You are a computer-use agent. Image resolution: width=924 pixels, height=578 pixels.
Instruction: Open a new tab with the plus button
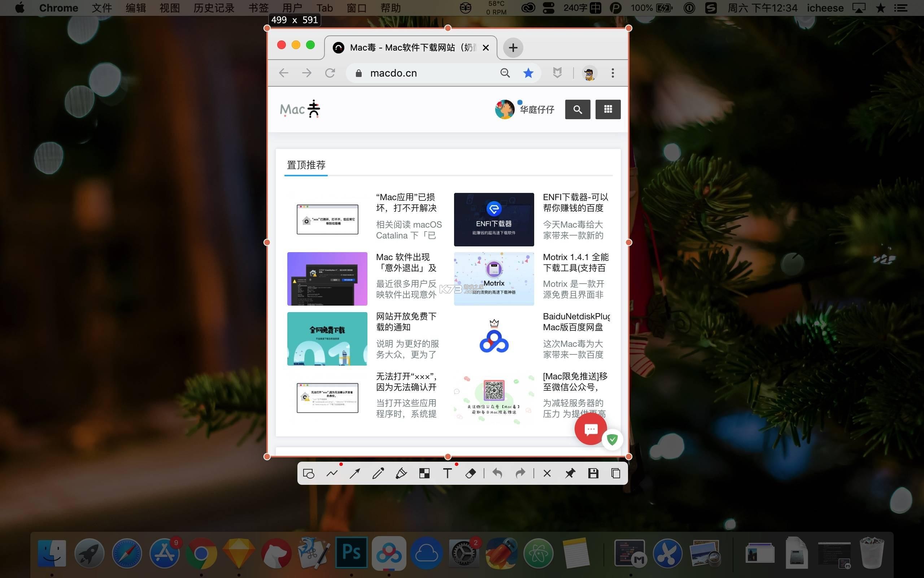513,48
